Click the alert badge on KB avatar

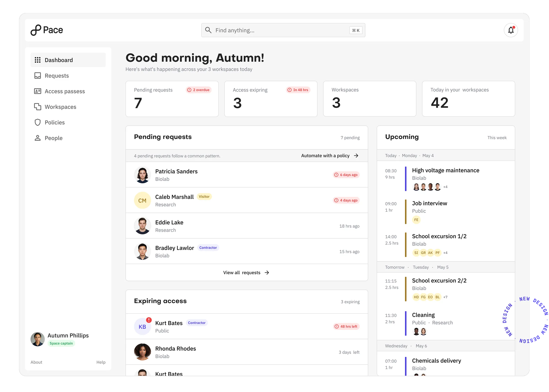(x=149, y=320)
